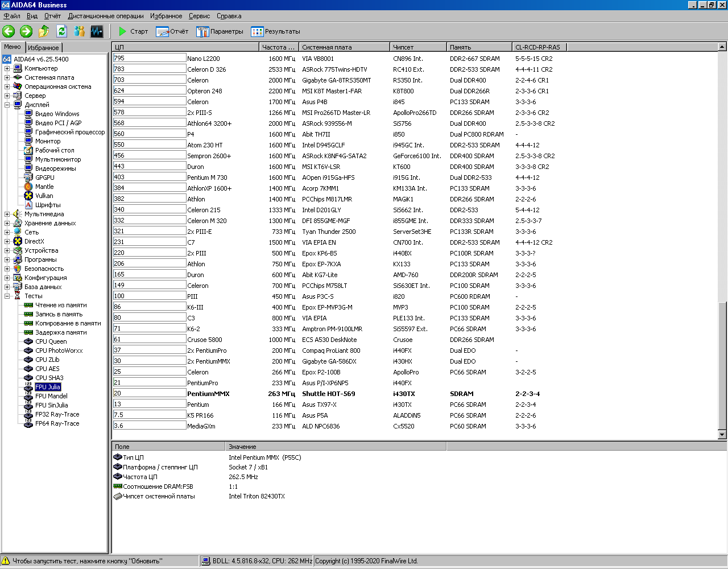
Task: Click the Значение column header in details pane
Action: point(336,447)
